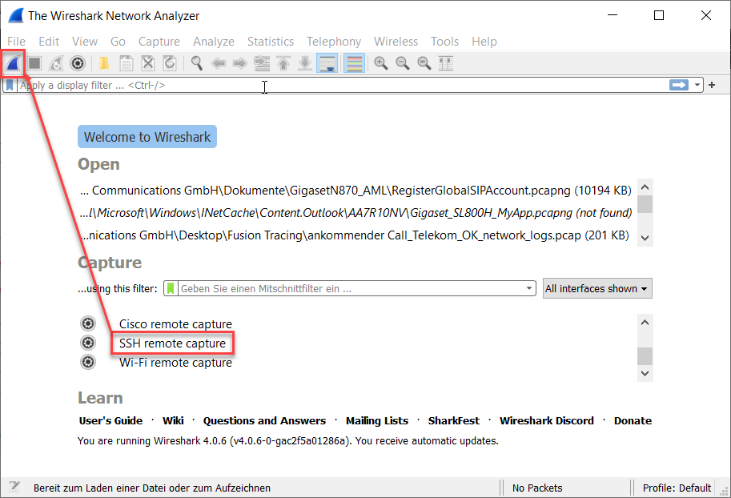Open the Telephony menu
This screenshot has width=731, height=498.
334,42
